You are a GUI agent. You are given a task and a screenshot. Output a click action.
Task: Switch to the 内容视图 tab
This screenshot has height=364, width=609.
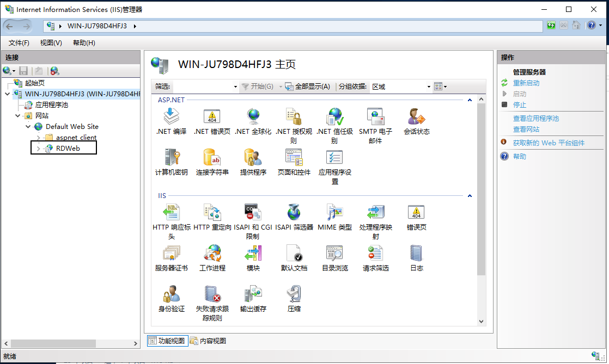[x=208, y=341]
